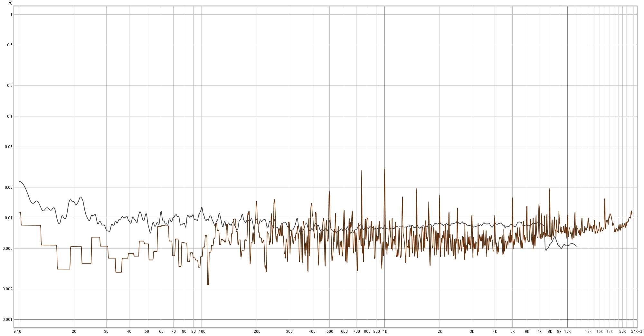This screenshot has height=336, width=644.
Task: Click the 4k frequency axis label
Action: pos(495,331)
